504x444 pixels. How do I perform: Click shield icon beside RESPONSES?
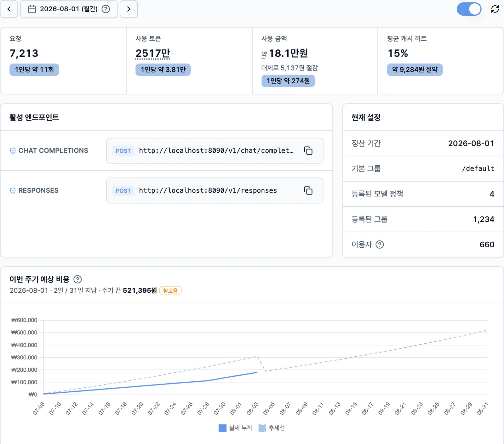coord(13,191)
